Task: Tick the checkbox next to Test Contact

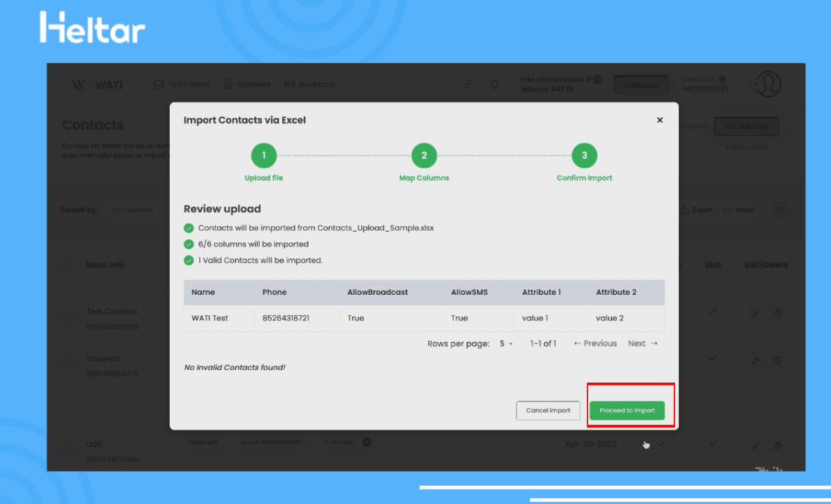Action: 68,317
